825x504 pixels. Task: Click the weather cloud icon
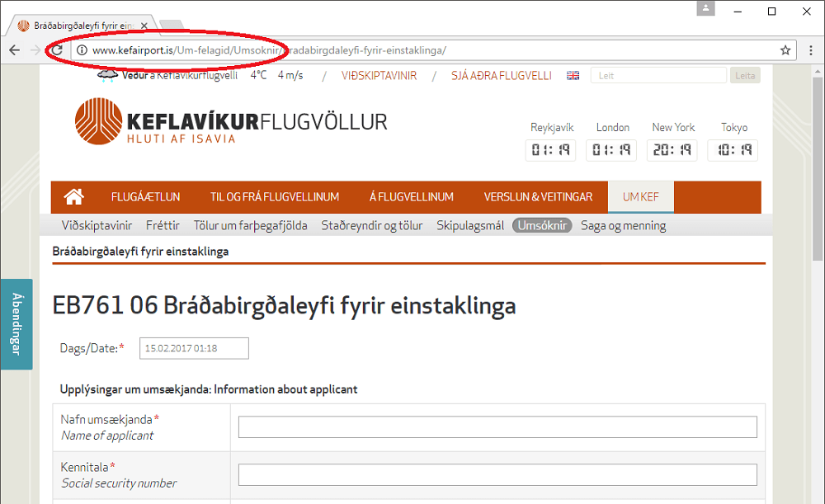pos(107,75)
